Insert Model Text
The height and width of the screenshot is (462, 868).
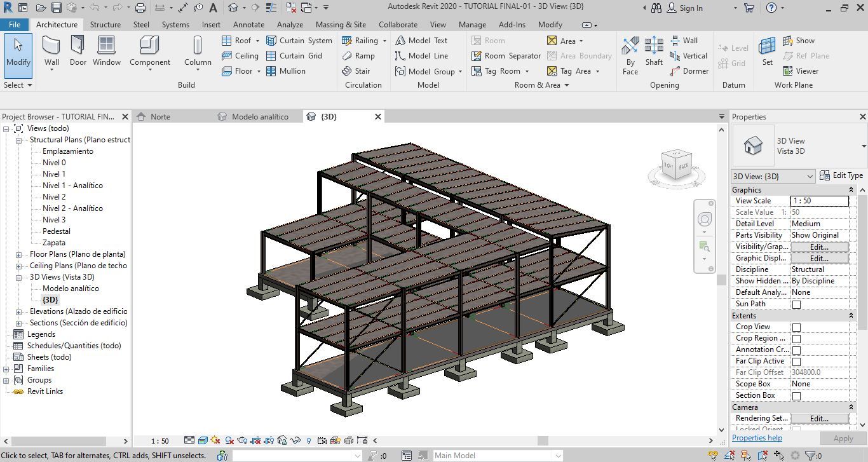[421, 41]
